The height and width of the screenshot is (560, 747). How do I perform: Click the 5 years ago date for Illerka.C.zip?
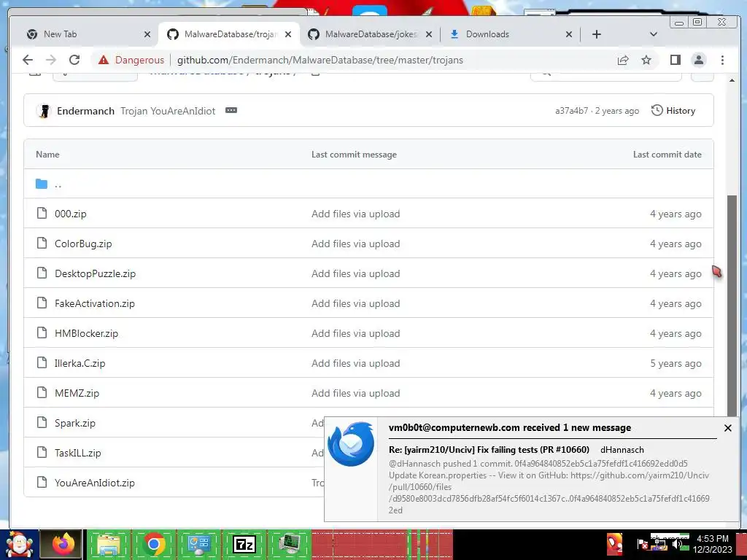676,363
